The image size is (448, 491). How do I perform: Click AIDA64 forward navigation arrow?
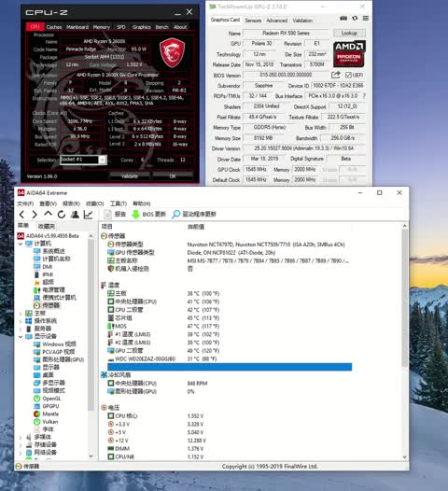(x=35, y=215)
